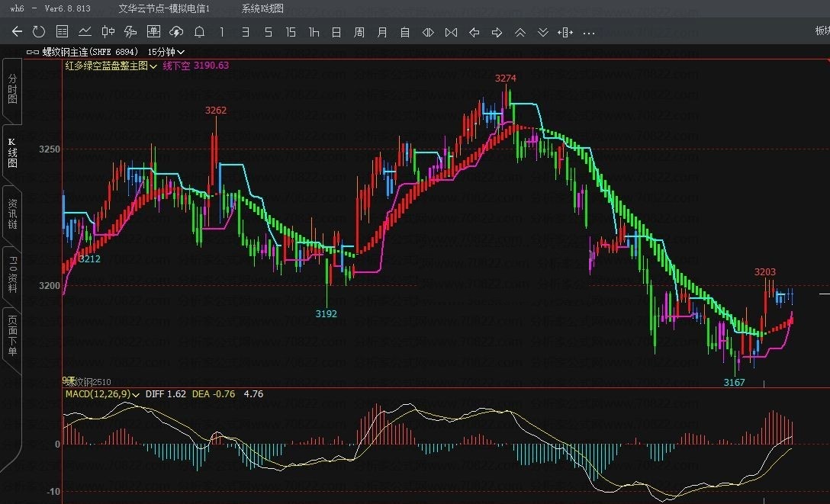Viewport: 830px width, 504px height.
Task: Switch to the 15-minute period button
Action: pos(291,32)
